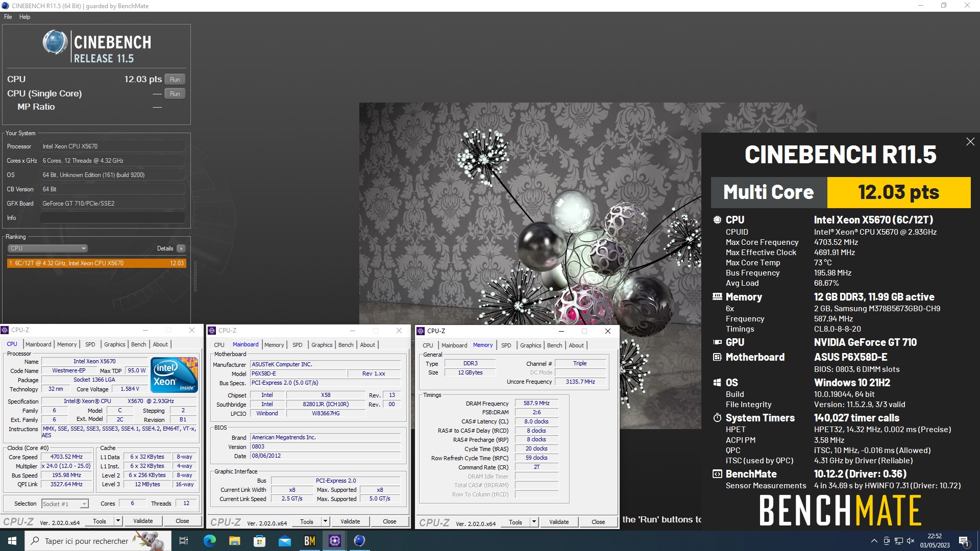
Task: Switch to CPU-Z via its taskbar icon
Action: 335,541
